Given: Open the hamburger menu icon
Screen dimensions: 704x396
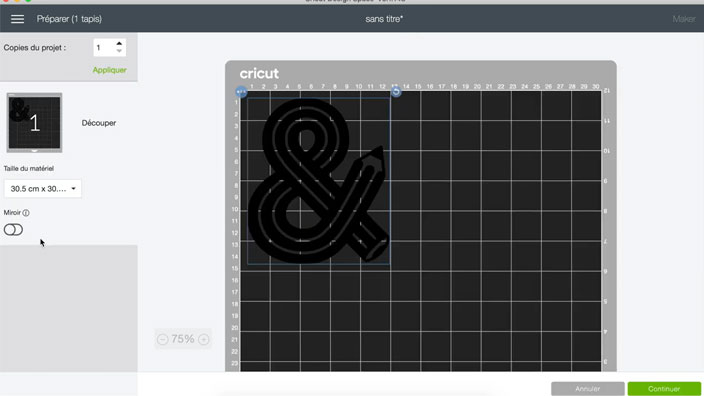Looking at the screenshot, I should tap(18, 19).
